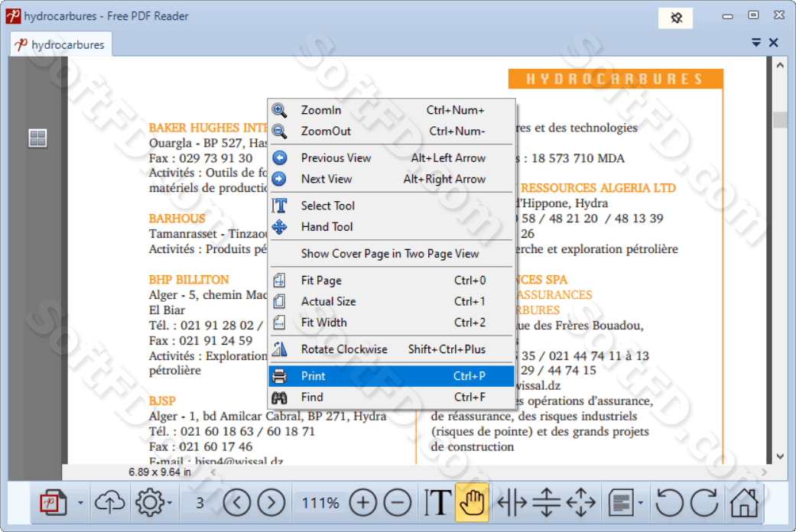
Task: Click the horizontal scrollbar left arrow
Action: pos(213,472)
